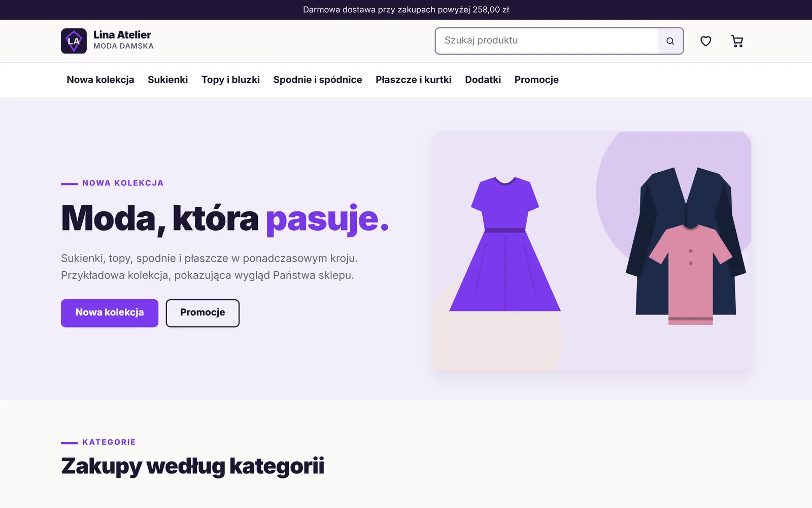
Task: Open the Spodnie i spódnice menu item
Action: 318,80
